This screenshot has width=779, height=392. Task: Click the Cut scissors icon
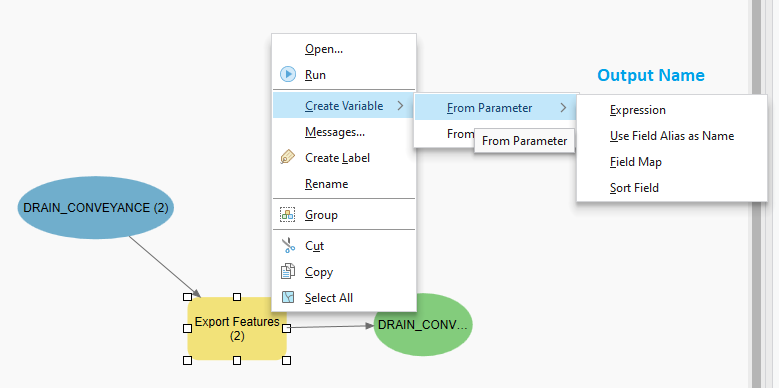[x=288, y=245]
